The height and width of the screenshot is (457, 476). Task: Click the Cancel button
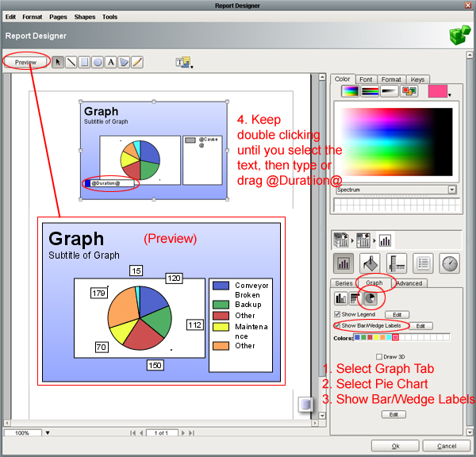pyautogui.click(x=447, y=446)
